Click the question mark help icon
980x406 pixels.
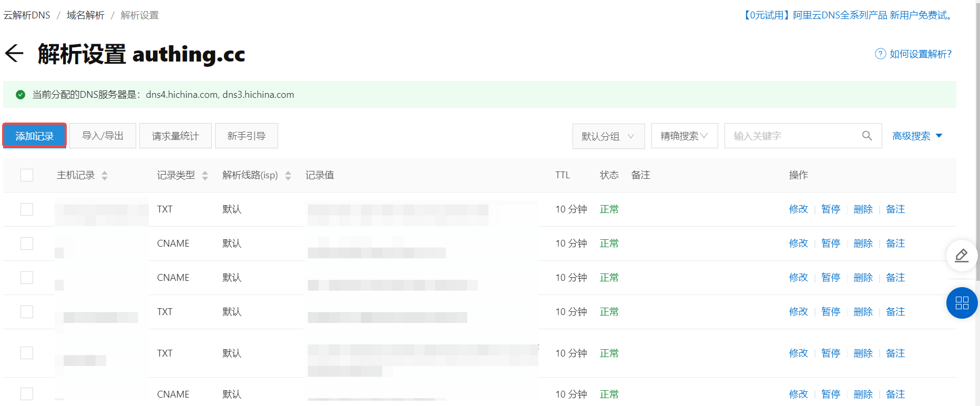click(x=880, y=54)
